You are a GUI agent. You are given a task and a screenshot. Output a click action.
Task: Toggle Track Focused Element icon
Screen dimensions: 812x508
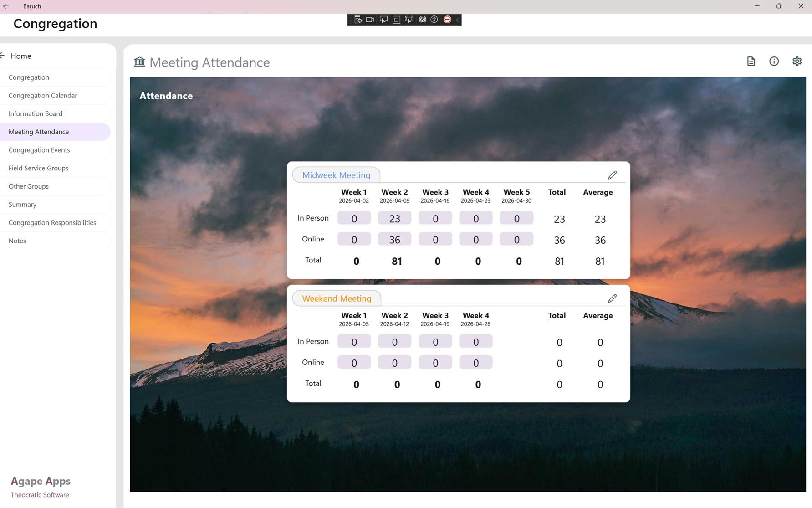coord(409,20)
